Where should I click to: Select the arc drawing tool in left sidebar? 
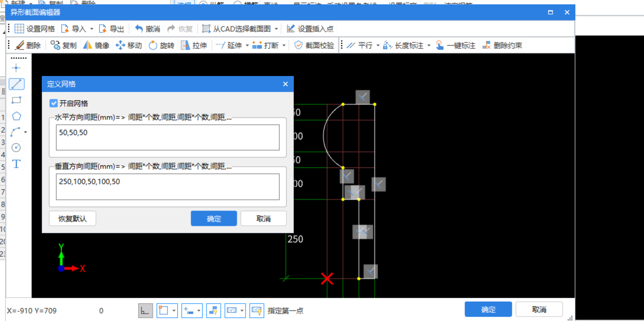[16, 132]
